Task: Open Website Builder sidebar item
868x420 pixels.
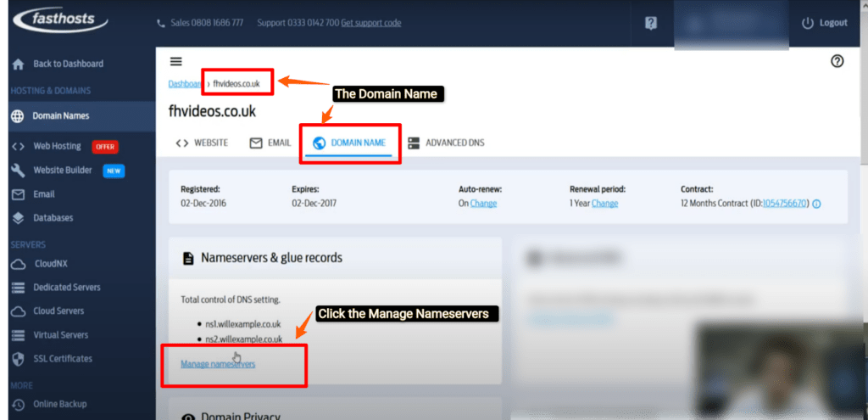Action: click(63, 170)
